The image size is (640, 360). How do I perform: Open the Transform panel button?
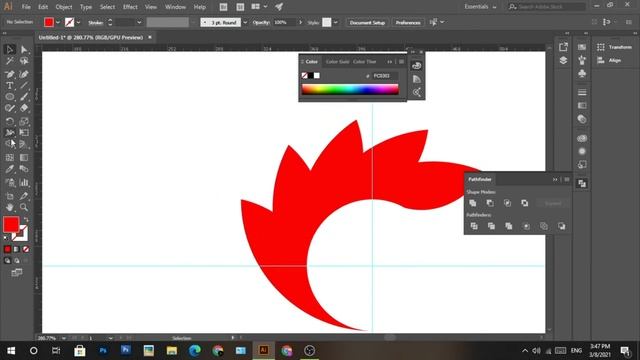[614, 47]
